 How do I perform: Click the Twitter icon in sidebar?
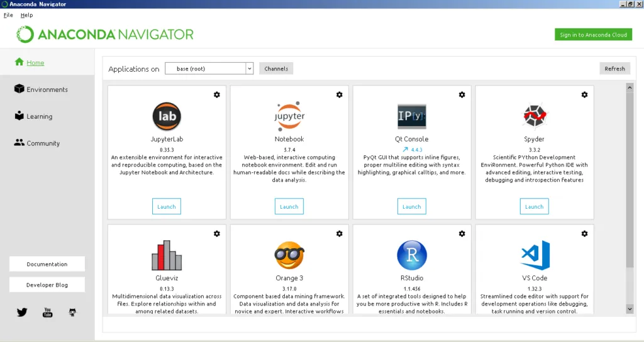22,312
